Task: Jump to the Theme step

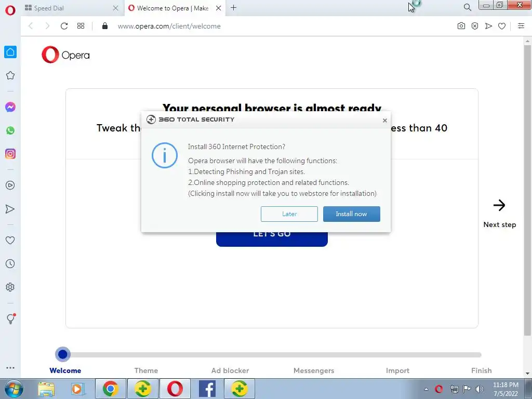Action: pyautogui.click(x=146, y=370)
